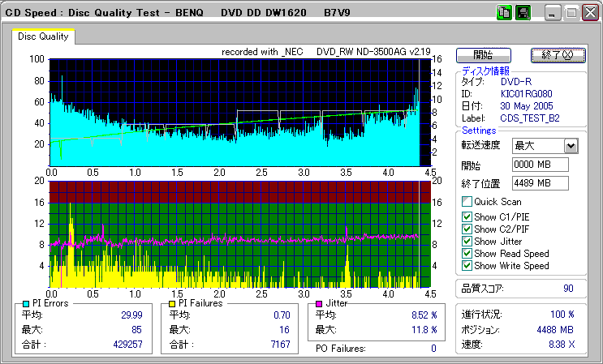Click the save (floppy disk) icon
This screenshot has width=603, height=364.
click(523, 12)
